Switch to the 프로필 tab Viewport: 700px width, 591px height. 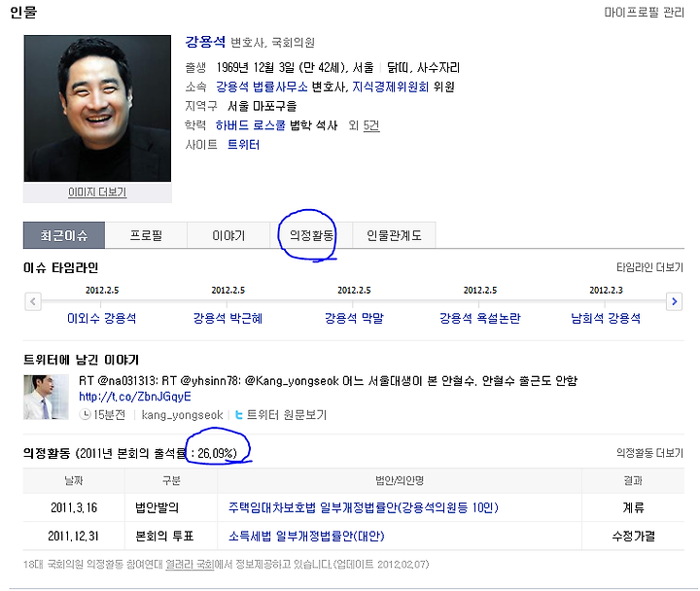(146, 235)
